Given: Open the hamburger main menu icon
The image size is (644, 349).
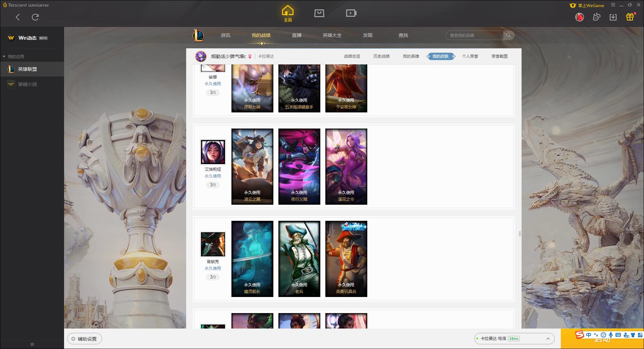Looking at the screenshot, I should pyautogui.click(x=613, y=5).
